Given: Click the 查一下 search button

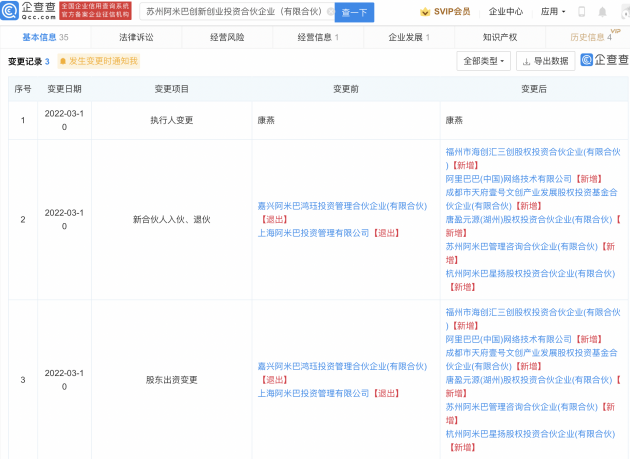Looking at the screenshot, I should 354,12.
